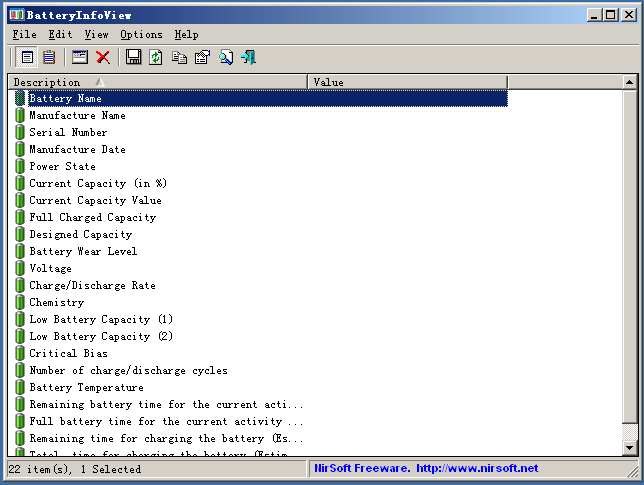
Task: Open the window-style options toolbar icon
Action: [80, 57]
